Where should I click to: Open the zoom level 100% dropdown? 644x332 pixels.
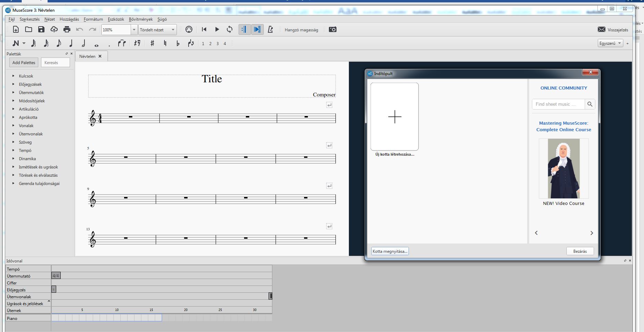pos(134,30)
